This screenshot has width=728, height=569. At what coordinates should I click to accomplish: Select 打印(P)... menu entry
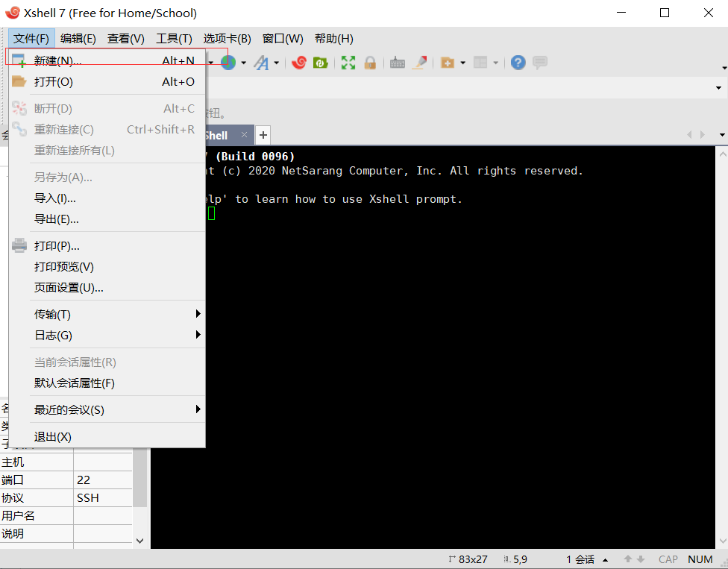pos(107,246)
